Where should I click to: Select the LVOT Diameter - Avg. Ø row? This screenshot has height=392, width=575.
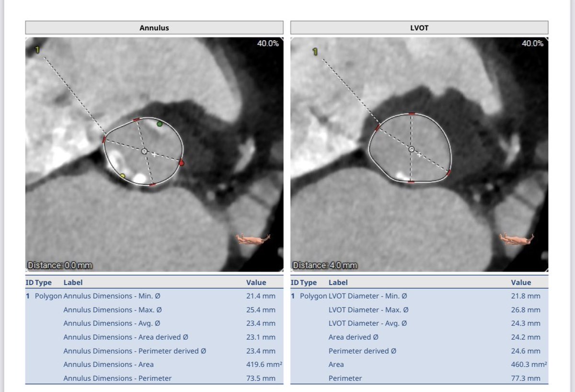419,323
